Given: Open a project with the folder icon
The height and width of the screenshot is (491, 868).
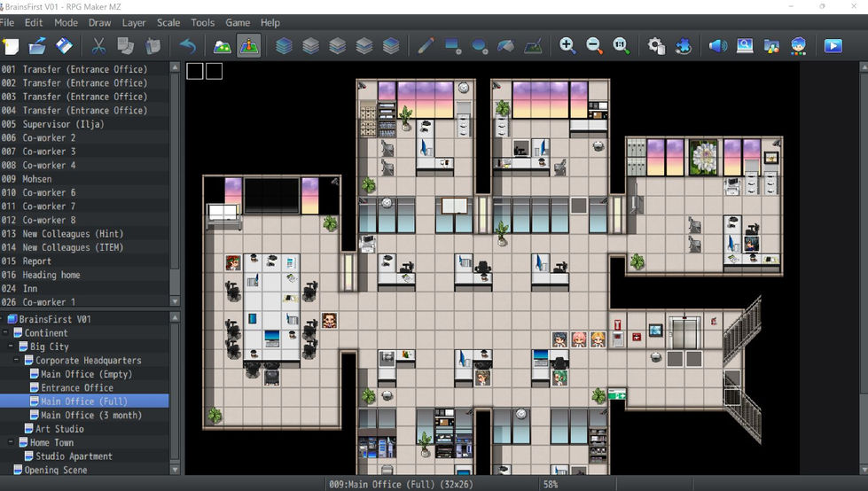Looking at the screenshot, I should tap(37, 46).
